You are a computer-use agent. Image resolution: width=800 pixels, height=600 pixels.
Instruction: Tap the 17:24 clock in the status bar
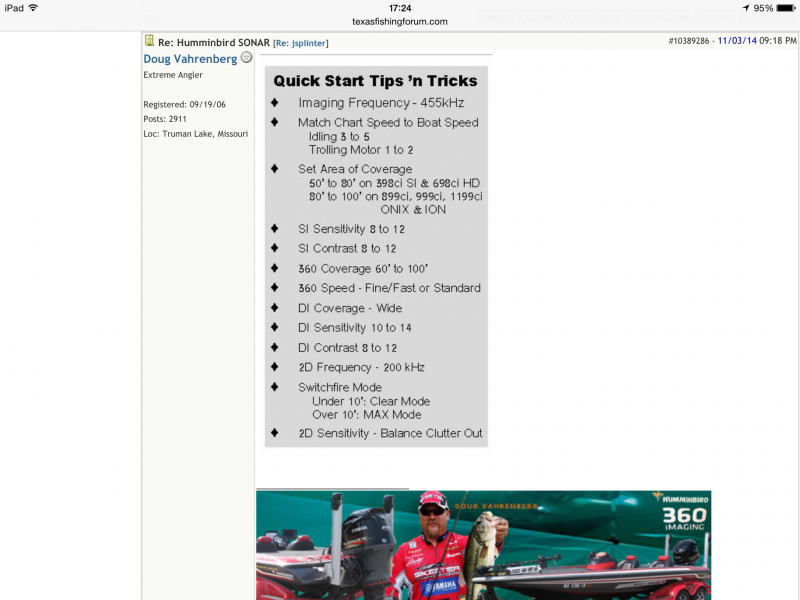[x=399, y=8]
